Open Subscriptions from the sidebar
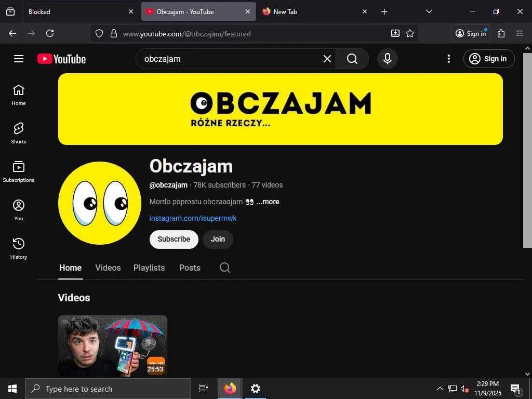 (19, 171)
